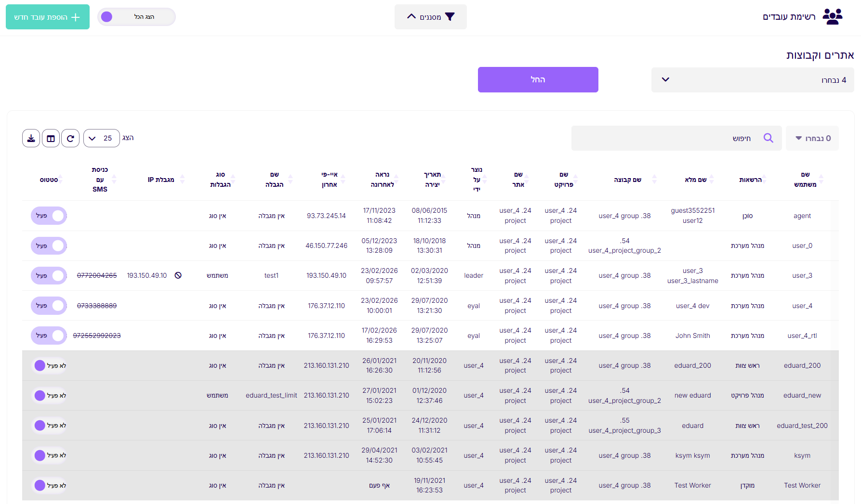The image size is (861, 504).
Task: Collapse the 'מסננים' filters panel
Action: click(430, 17)
